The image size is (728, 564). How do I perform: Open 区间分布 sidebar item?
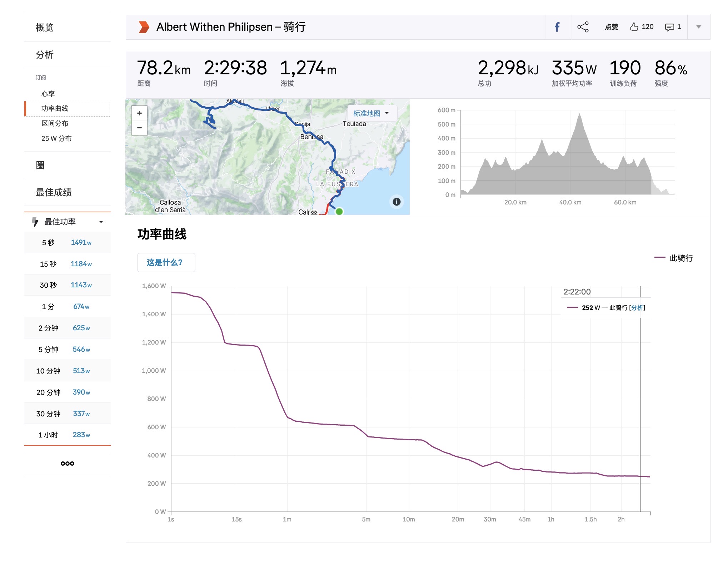click(x=55, y=123)
